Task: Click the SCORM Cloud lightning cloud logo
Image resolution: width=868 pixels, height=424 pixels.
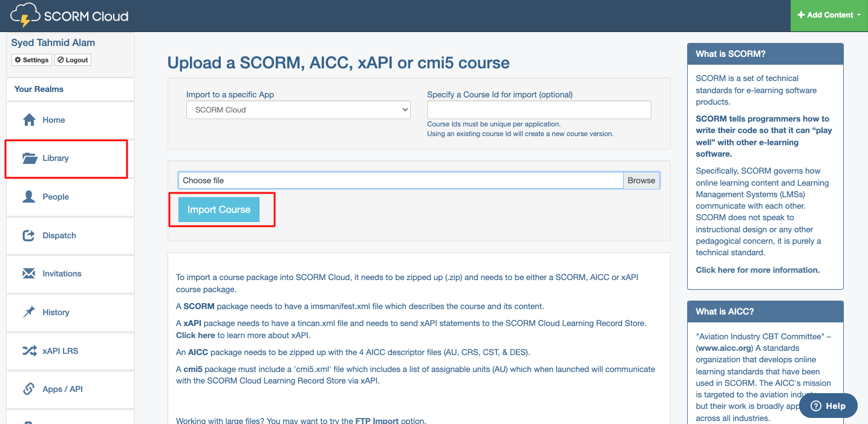Action: coord(25,16)
